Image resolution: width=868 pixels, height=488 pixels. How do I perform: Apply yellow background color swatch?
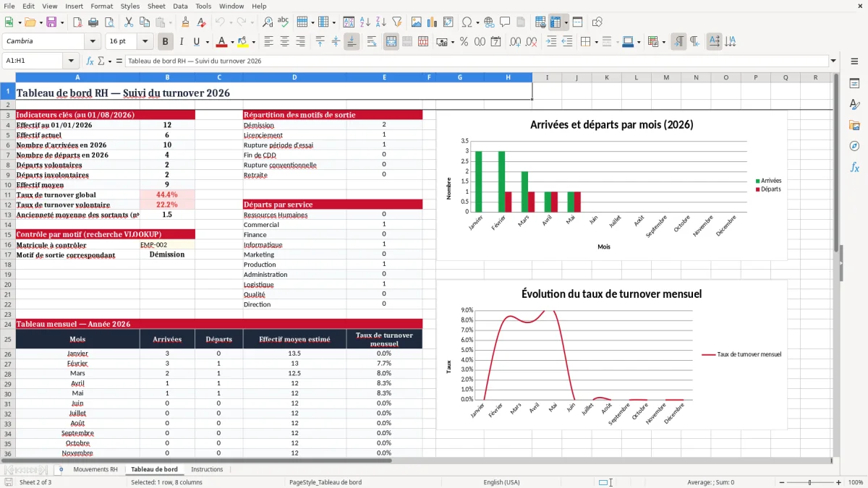click(243, 42)
